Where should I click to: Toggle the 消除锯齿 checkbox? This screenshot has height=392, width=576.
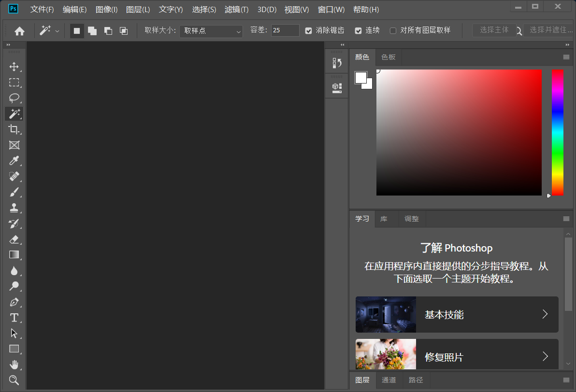click(x=309, y=31)
